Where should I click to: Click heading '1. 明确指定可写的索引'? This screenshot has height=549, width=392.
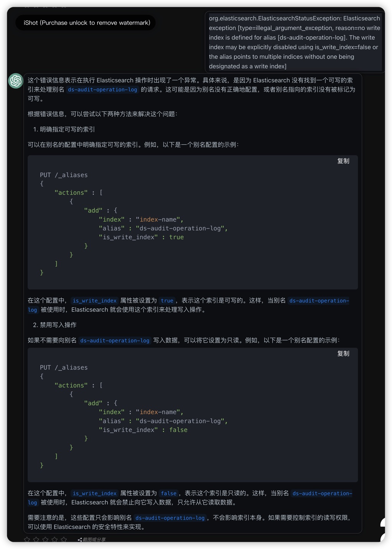[64, 129]
